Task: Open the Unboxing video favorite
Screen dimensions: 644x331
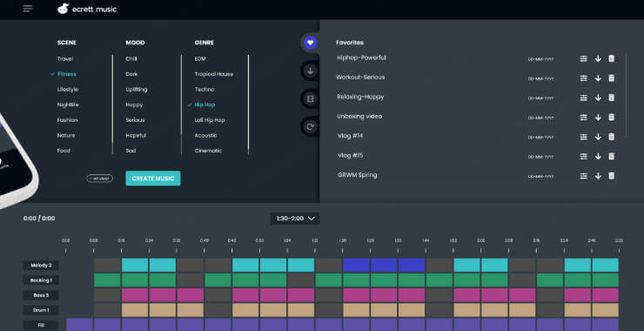Action: point(359,117)
